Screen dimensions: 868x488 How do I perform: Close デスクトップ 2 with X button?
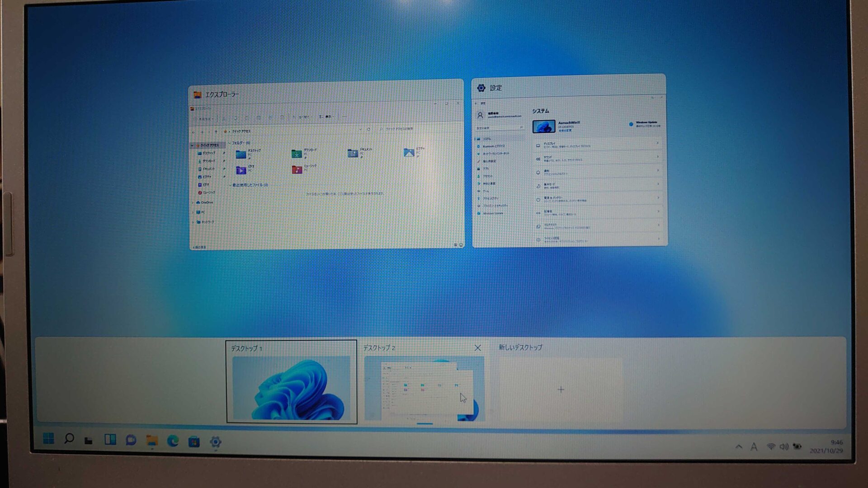tap(477, 347)
